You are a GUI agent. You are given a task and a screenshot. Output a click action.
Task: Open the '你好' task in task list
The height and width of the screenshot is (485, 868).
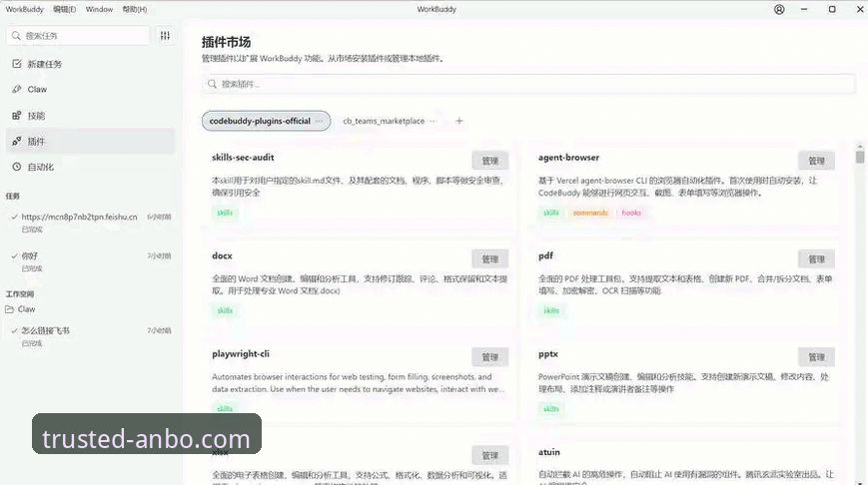pyautogui.click(x=90, y=261)
